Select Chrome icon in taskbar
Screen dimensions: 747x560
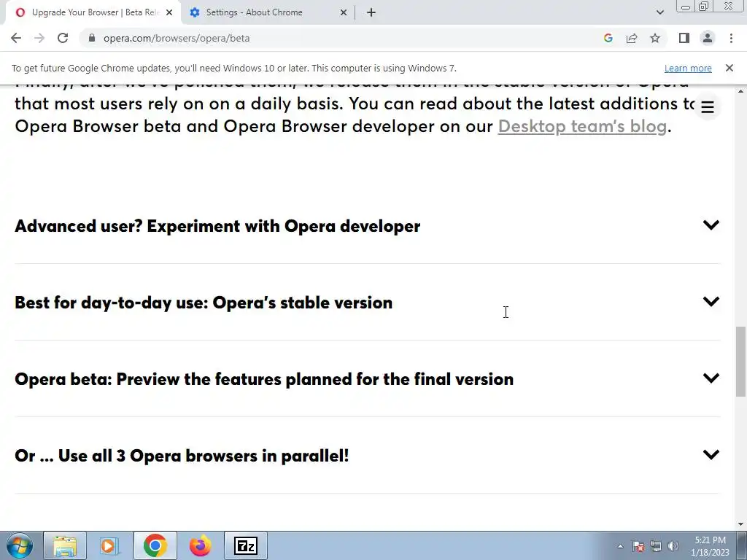pos(155,545)
